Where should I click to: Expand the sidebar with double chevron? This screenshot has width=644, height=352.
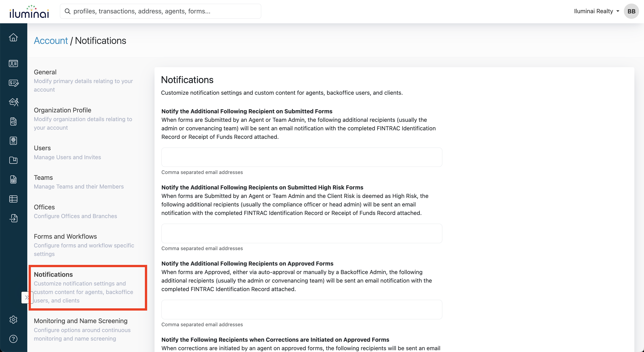click(27, 298)
